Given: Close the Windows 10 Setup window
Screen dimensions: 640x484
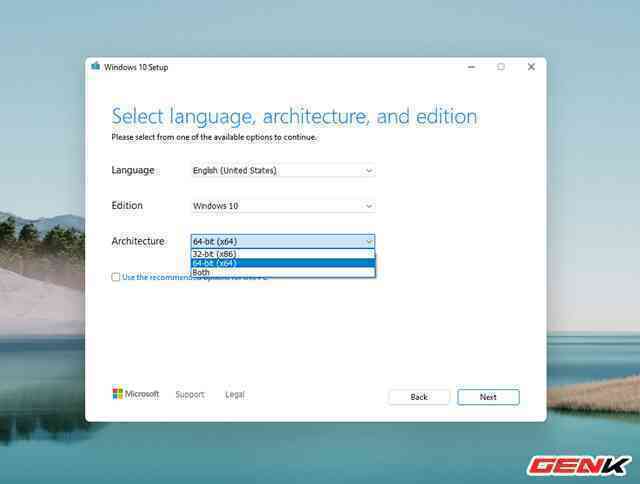Looking at the screenshot, I should click(531, 67).
